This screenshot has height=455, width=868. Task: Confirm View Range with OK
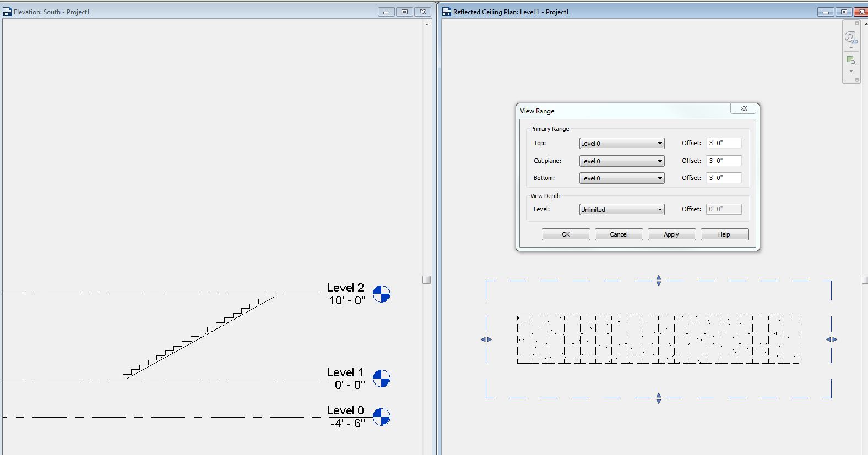coord(566,234)
